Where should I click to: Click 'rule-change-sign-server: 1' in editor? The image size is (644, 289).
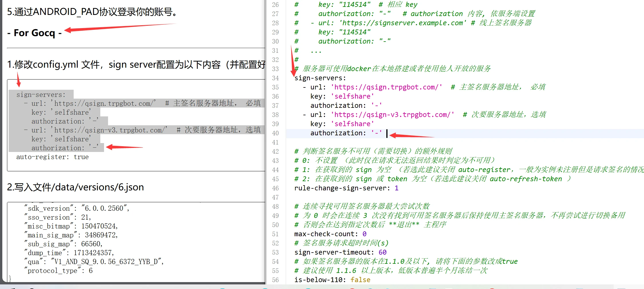(347, 188)
